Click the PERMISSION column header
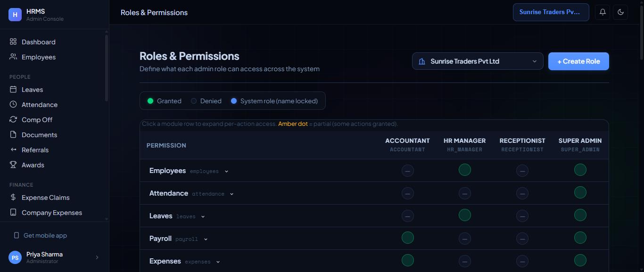 click(166, 145)
